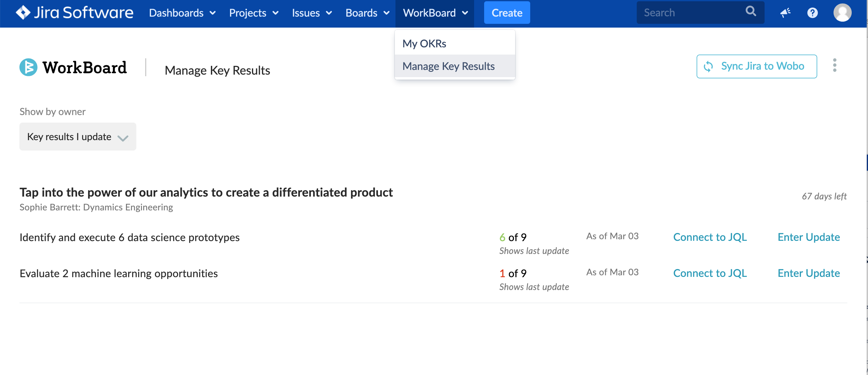The width and height of the screenshot is (868, 375).
Task: Collapse the WorkBoard menu
Action: 435,13
